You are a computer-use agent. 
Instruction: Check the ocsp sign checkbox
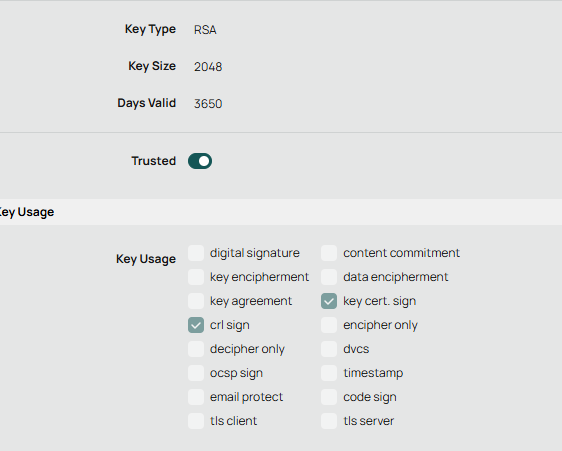196,373
